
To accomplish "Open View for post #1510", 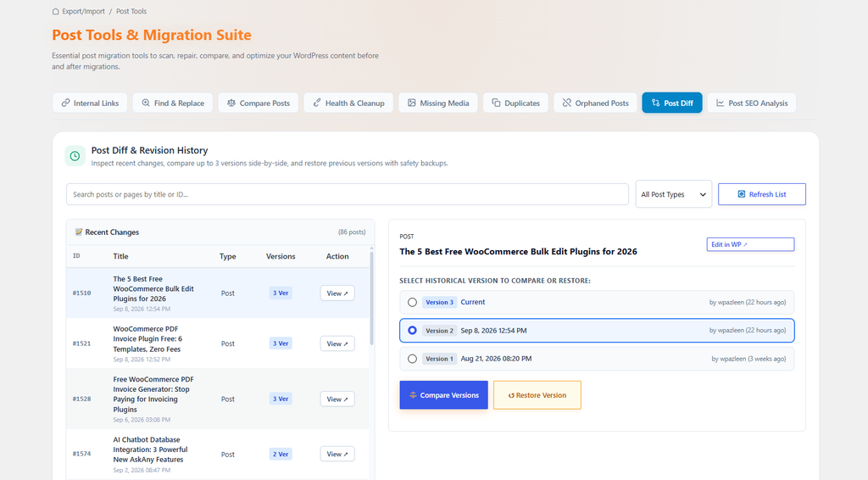I will click(337, 293).
